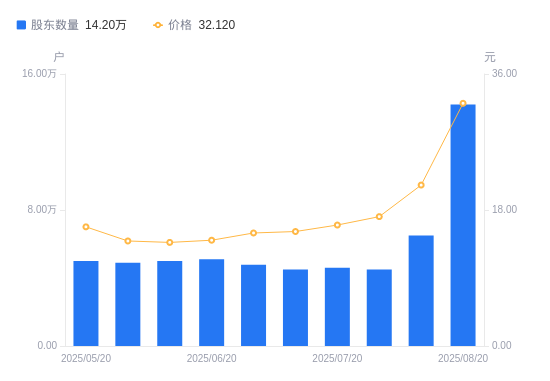The height and width of the screenshot is (381, 550).
Task: Click the price point above 2025/06/20
Action: [x=212, y=240]
